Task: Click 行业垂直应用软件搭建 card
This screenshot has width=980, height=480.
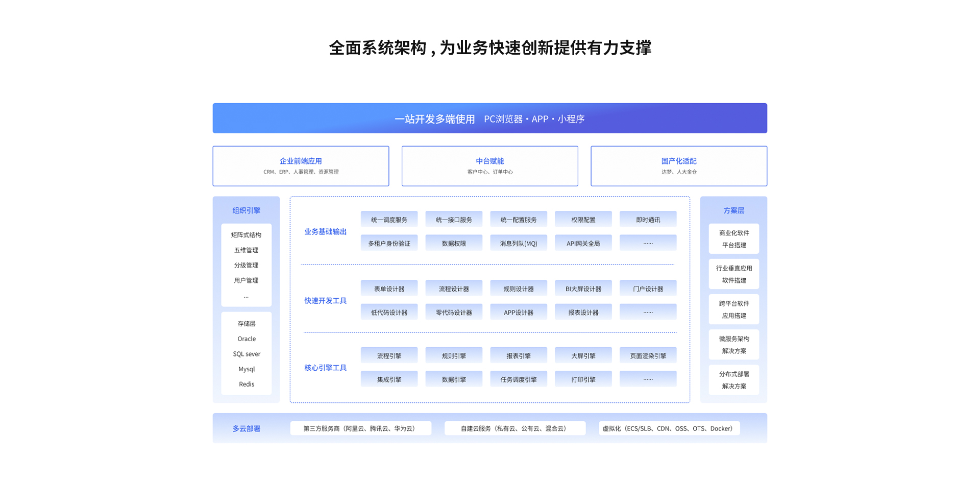Action: click(734, 274)
